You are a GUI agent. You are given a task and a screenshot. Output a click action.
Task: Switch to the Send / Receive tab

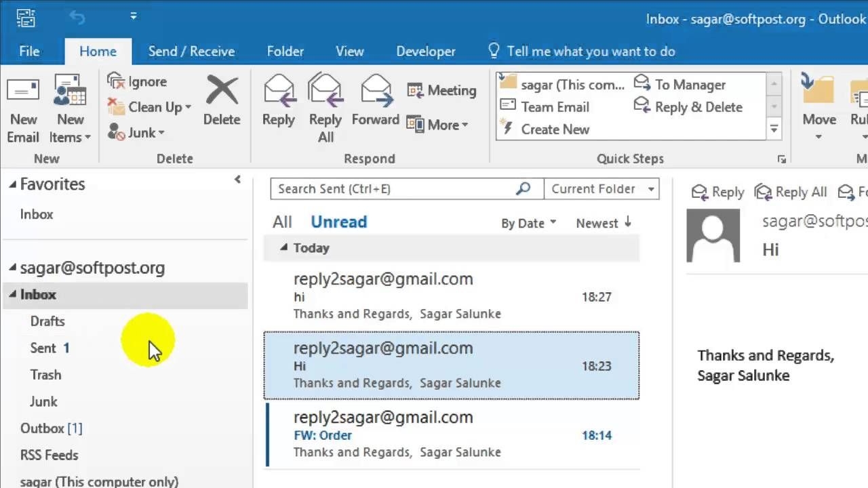click(x=191, y=52)
